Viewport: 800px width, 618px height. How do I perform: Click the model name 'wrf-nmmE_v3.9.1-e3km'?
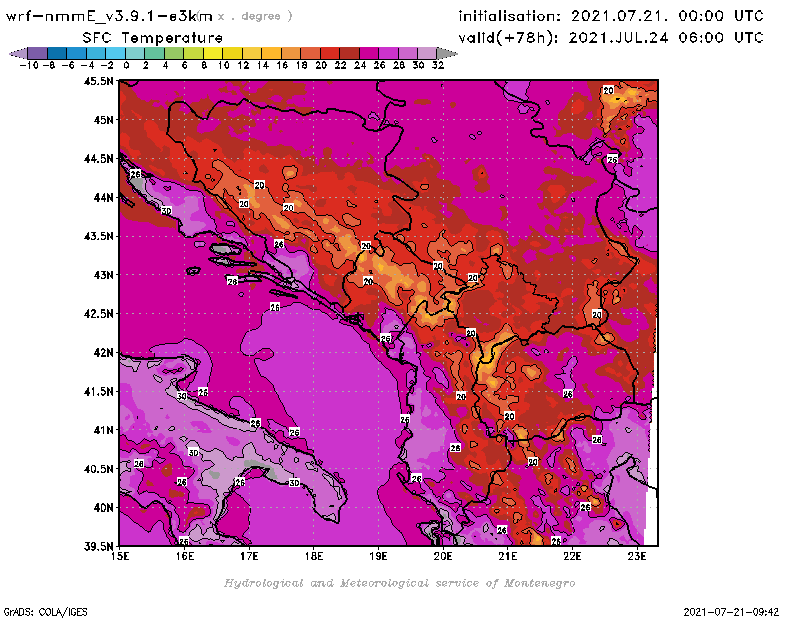pyautogui.click(x=109, y=16)
